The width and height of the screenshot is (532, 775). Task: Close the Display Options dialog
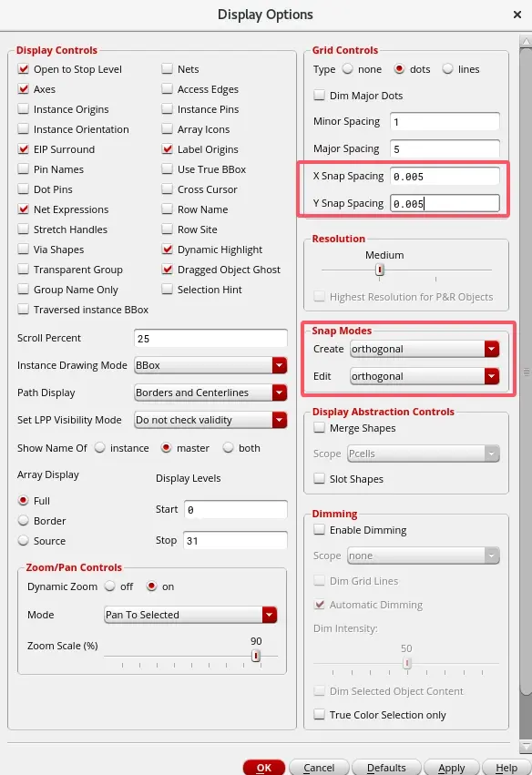(517, 15)
